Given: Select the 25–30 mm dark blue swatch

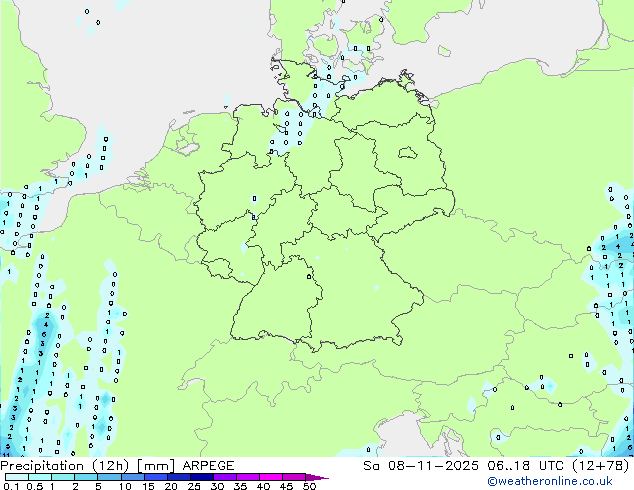Looking at the screenshot, I should (x=202, y=477).
